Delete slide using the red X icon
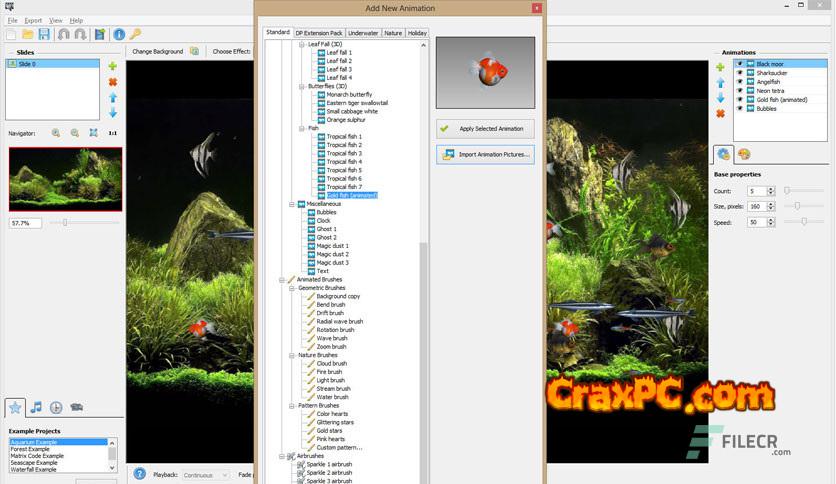This screenshot has height=484, width=836. (113, 82)
